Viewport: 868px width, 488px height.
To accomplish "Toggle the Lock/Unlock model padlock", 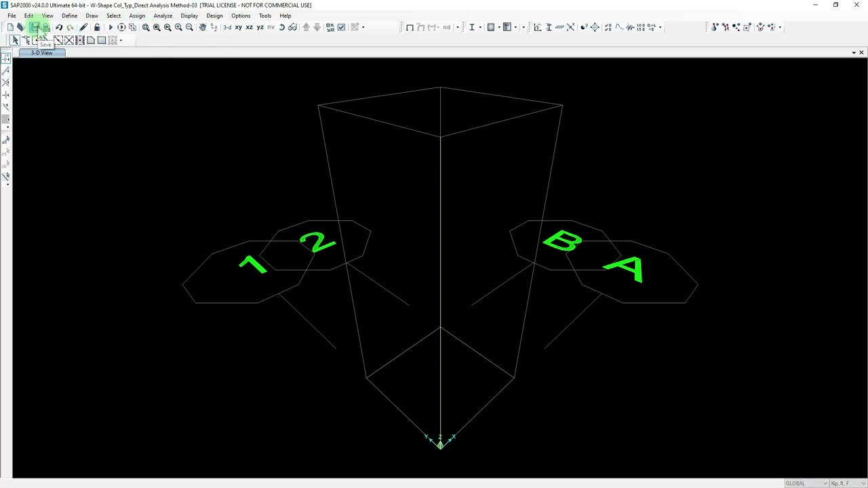I will (x=97, y=27).
